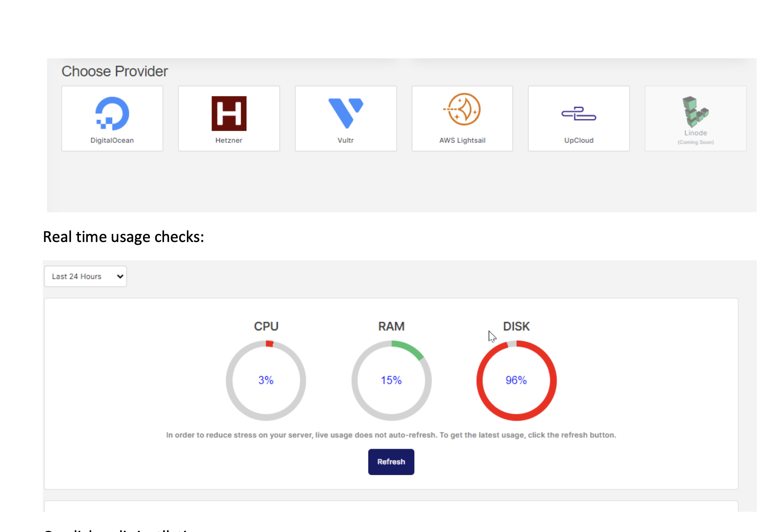Click the AWS Lightsail label text
This screenshot has width=778, height=532.
click(462, 140)
